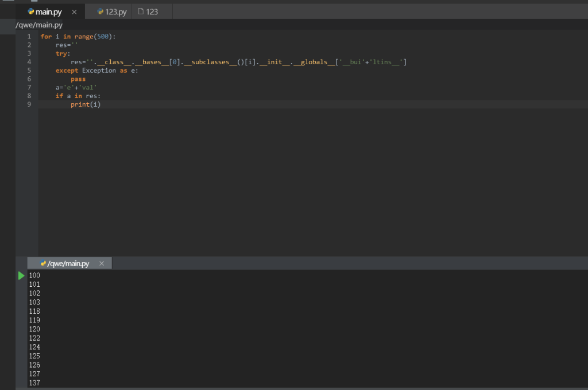Select the main.py editor tab
The width and height of the screenshot is (588, 390).
pos(49,12)
